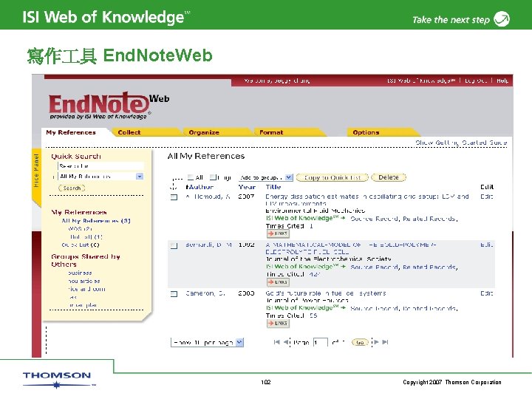
Task: Go to next page icon
Action: click(x=376, y=342)
